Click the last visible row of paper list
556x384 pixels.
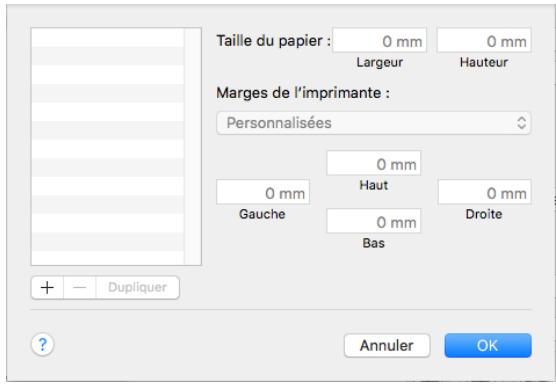coord(107,258)
